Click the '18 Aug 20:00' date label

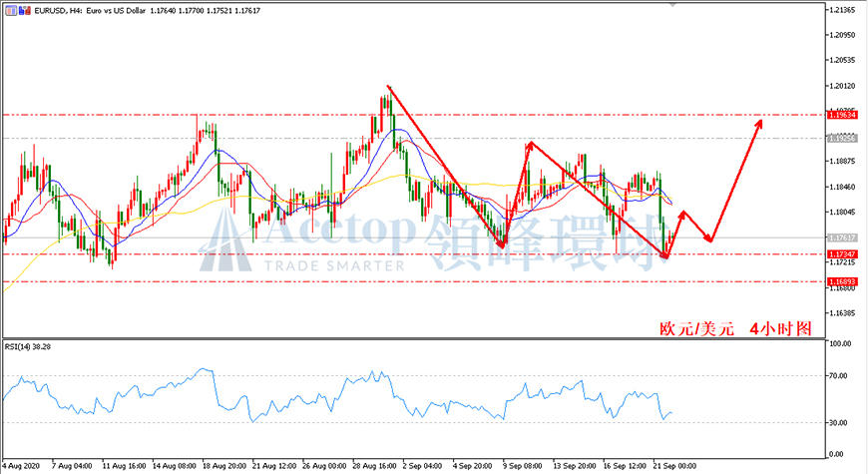224,466
